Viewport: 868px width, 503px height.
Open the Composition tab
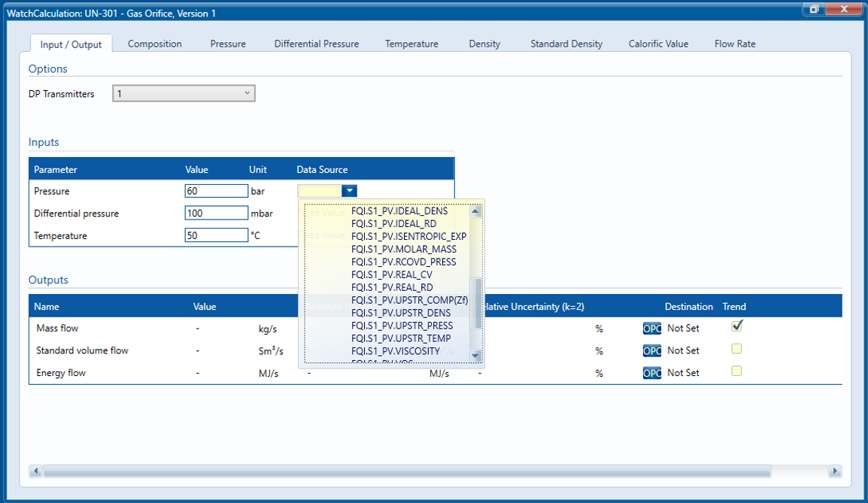pyautogui.click(x=154, y=44)
